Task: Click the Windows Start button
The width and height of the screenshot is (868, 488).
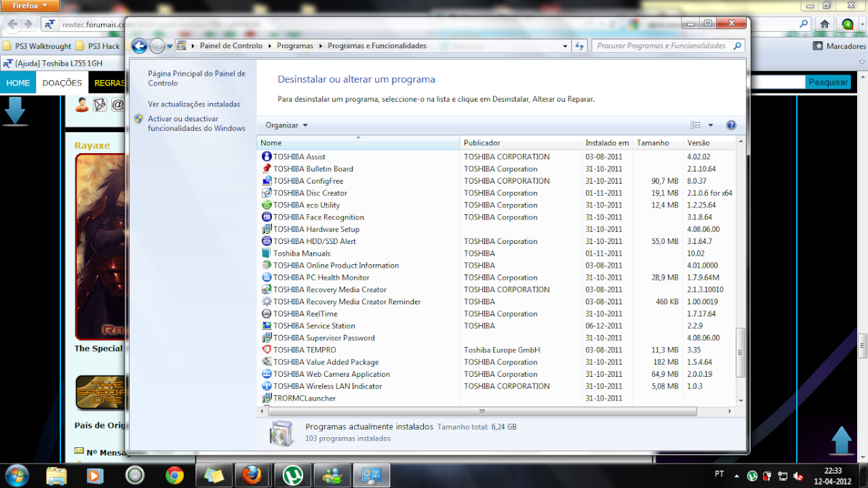Action: 16,475
